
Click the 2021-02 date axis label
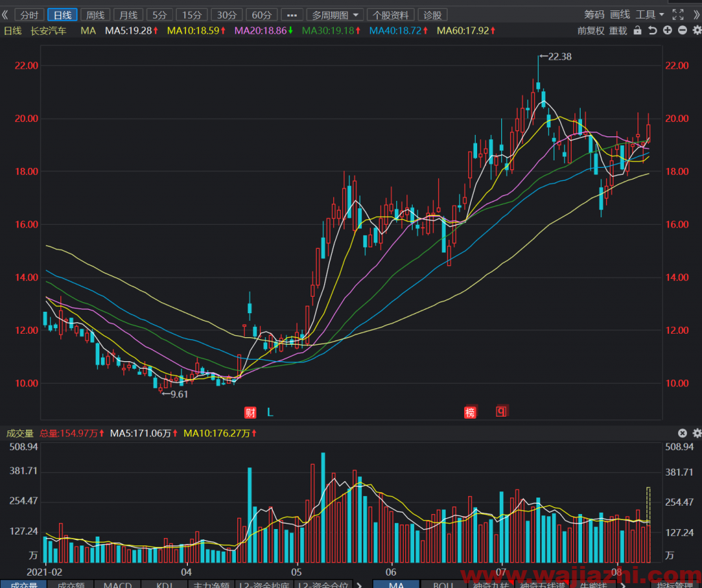tap(45, 572)
